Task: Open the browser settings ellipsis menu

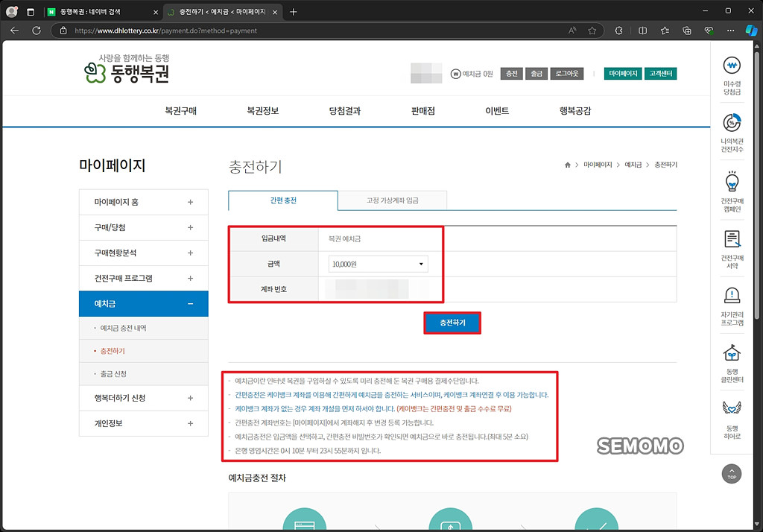Action: tap(730, 31)
